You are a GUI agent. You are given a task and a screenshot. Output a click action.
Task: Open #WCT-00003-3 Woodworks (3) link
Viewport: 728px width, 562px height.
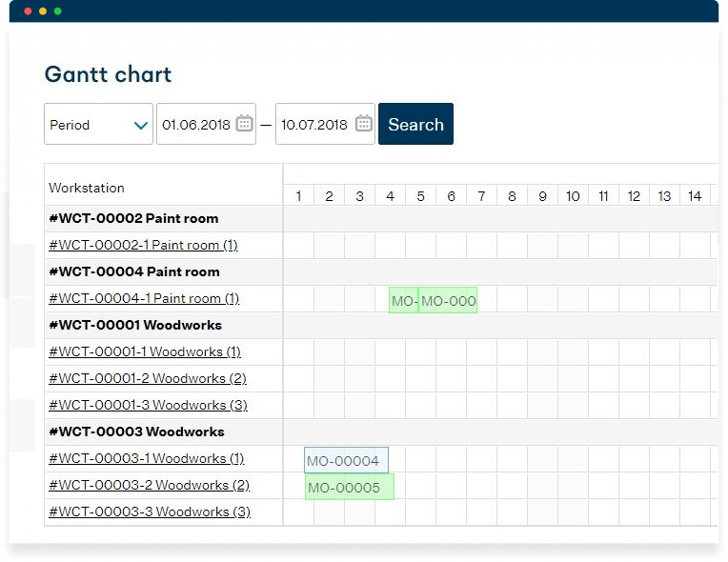pyautogui.click(x=150, y=512)
